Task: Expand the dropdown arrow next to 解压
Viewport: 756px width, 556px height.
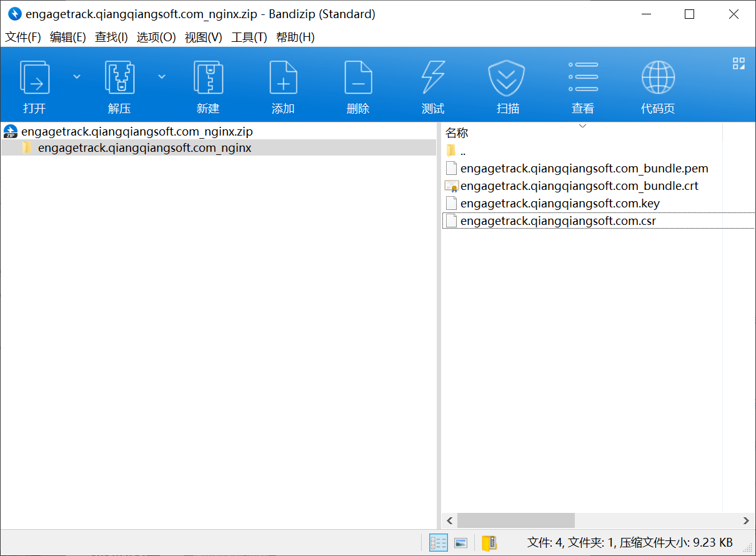Action: click(162, 77)
